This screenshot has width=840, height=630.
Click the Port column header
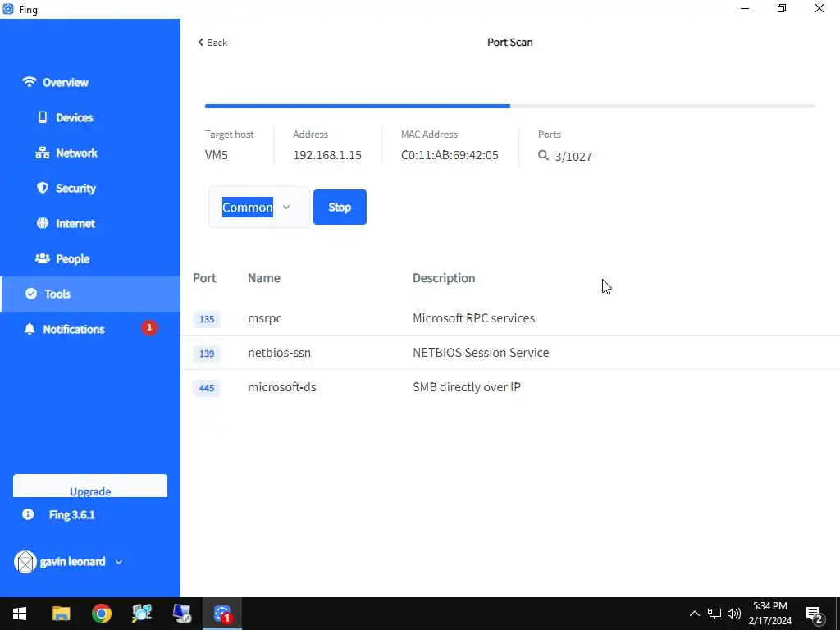[x=204, y=278]
